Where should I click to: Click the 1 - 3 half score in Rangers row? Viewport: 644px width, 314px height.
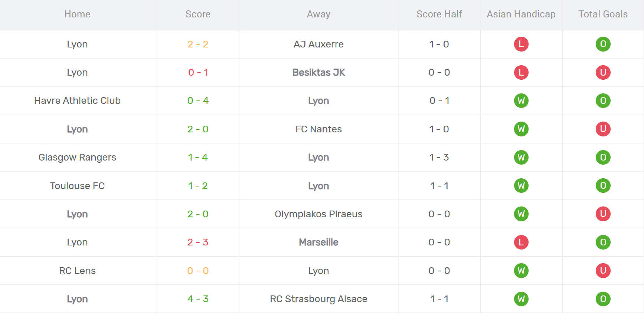[x=439, y=157]
